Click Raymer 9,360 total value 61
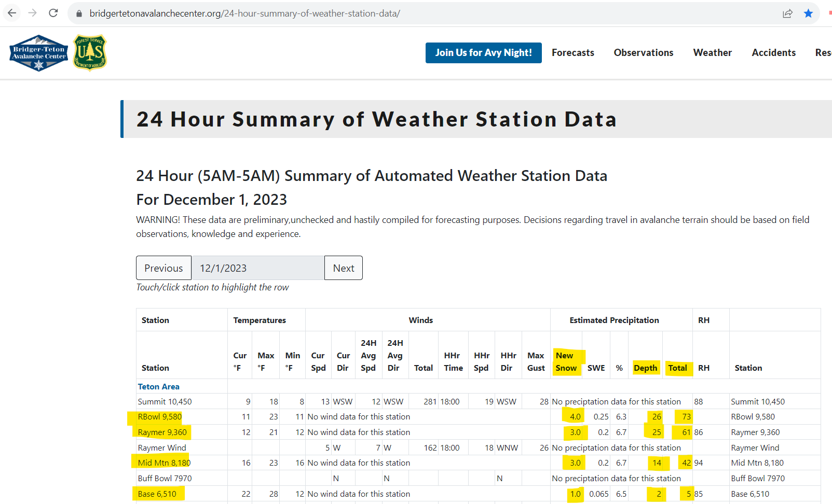This screenshot has height=504, width=832. point(686,432)
